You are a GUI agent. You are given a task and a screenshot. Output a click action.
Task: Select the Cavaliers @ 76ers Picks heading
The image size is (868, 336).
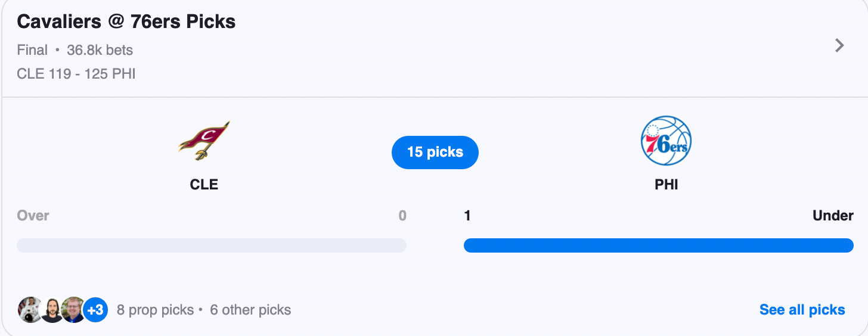pos(126,22)
